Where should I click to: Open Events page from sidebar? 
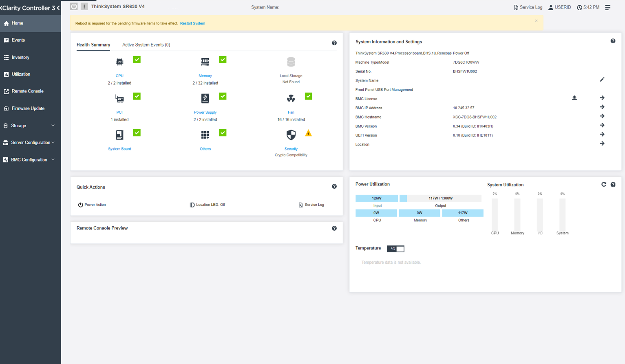(x=31, y=40)
